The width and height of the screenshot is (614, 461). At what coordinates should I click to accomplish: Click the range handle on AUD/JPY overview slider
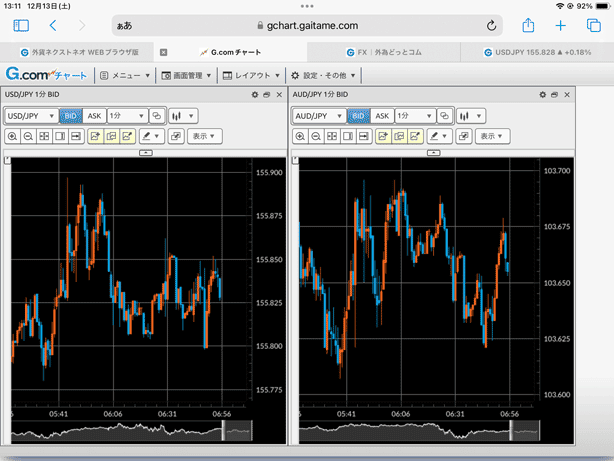point(514,430)
